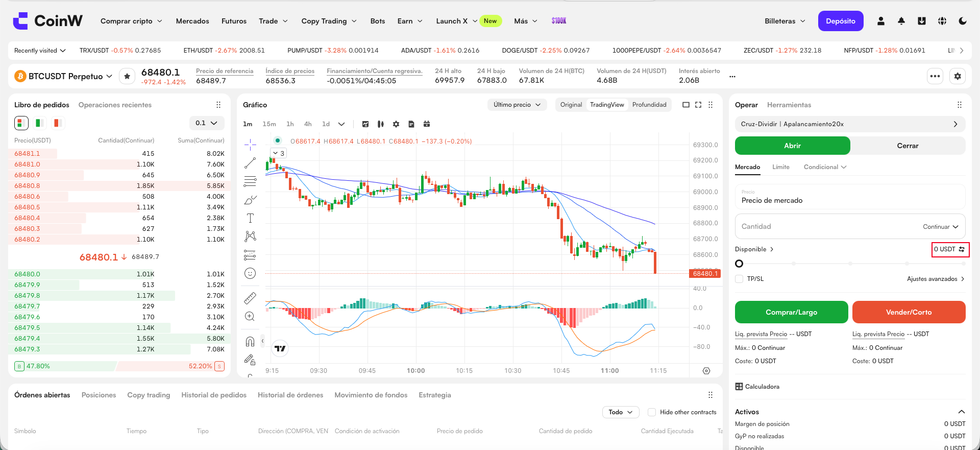Open the emoji sticker drawing tool
This screenshot has width=980, height=450.
pos(250,273)
